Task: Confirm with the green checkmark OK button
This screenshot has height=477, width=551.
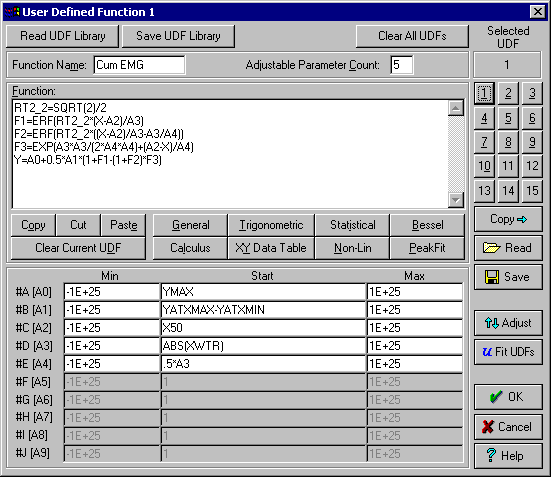Action: pyautogui.click(x=508, y=397)
